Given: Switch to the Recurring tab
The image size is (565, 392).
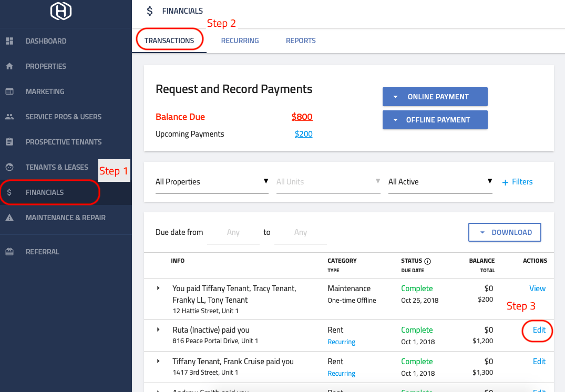Looking at the screenshot, I should coord(240,40).
